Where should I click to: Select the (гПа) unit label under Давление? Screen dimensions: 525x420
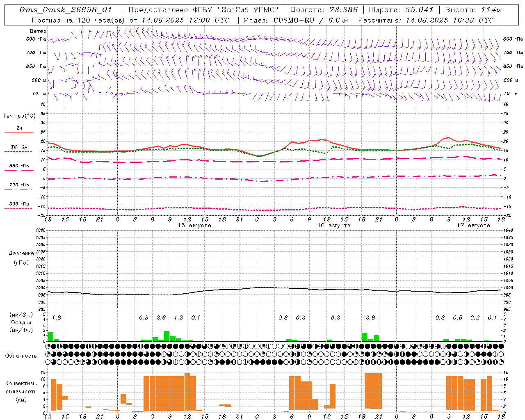click(21, 262)
